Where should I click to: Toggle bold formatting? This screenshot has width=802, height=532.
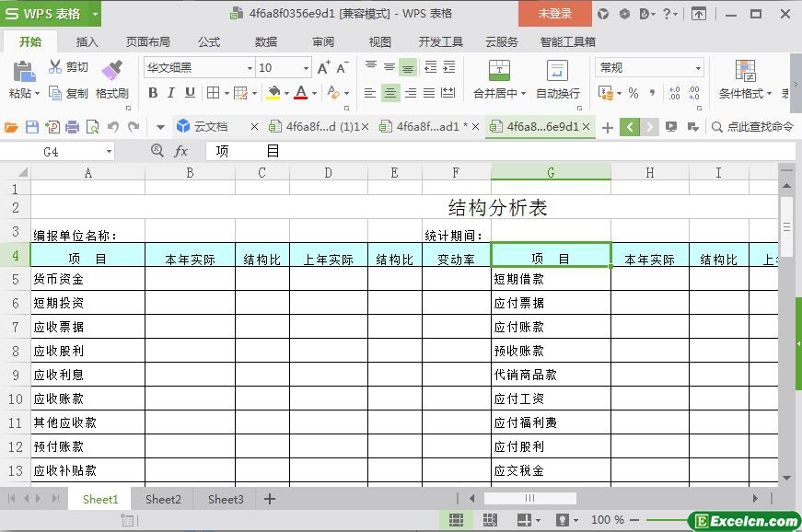(153, 93)
